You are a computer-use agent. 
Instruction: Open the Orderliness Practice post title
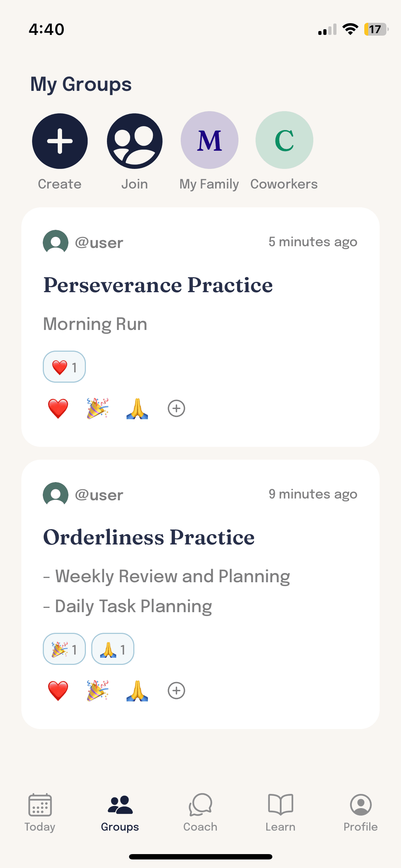pos(149,537)
